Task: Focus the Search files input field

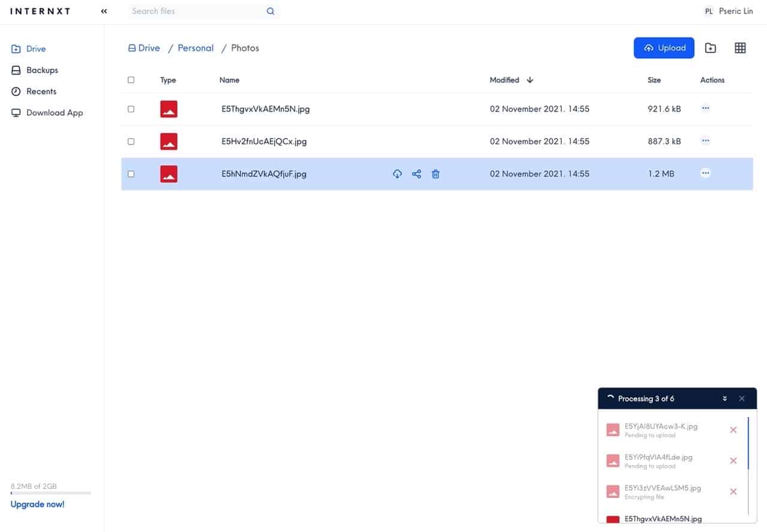Action: point(195,11)
